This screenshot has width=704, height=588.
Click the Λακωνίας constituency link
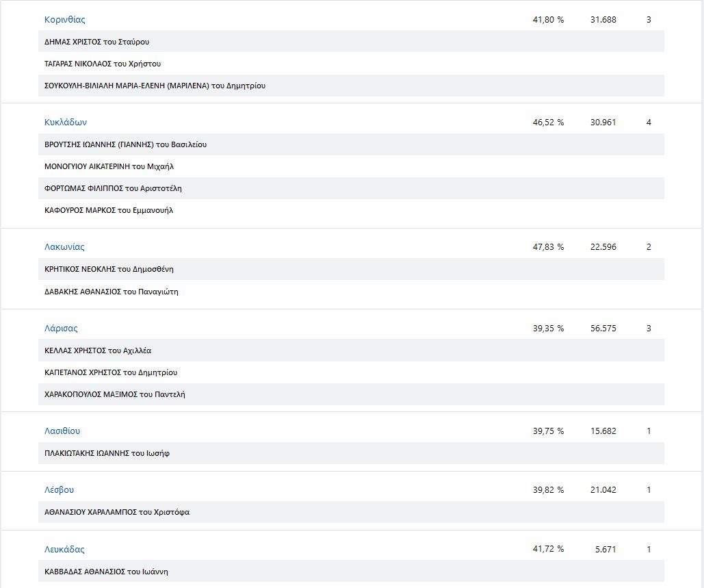[x=64, y=247]
